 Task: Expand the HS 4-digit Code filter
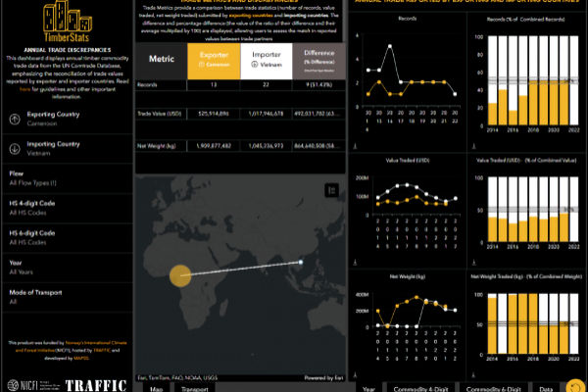[x=68, y=208]
